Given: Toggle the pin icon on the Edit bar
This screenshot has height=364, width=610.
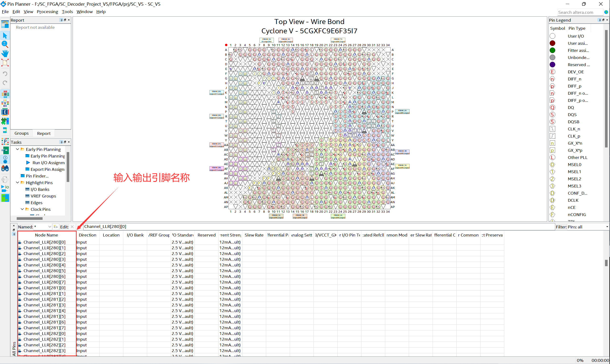Looking at the screenshot, I should tap(14, 234).
